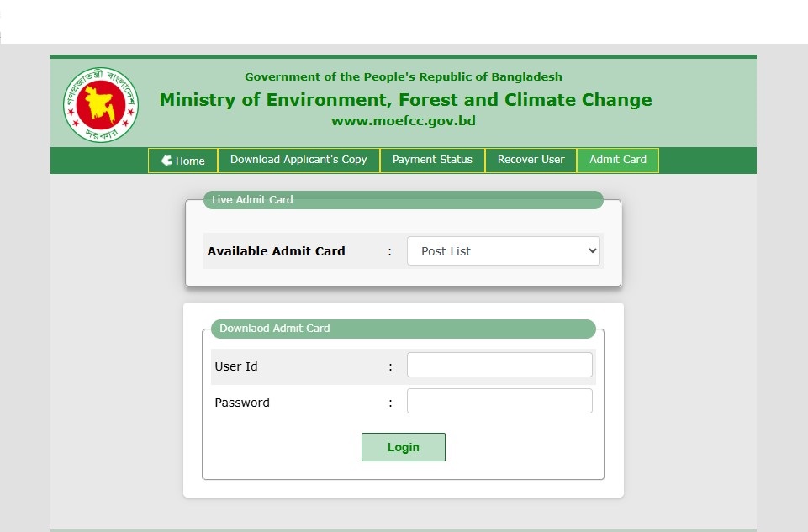
Task: Go to the Payment Status tab
Action: [x=432, y=160]
